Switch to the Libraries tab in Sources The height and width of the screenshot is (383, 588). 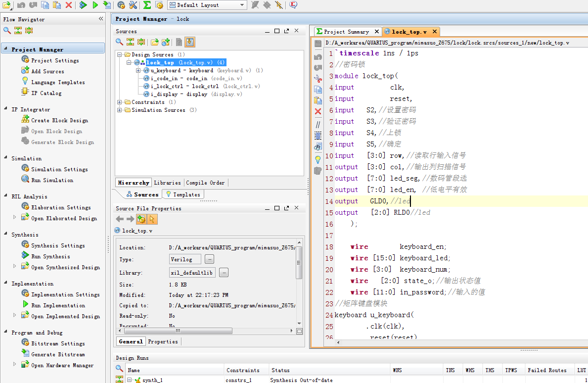[x=168, y=183]
